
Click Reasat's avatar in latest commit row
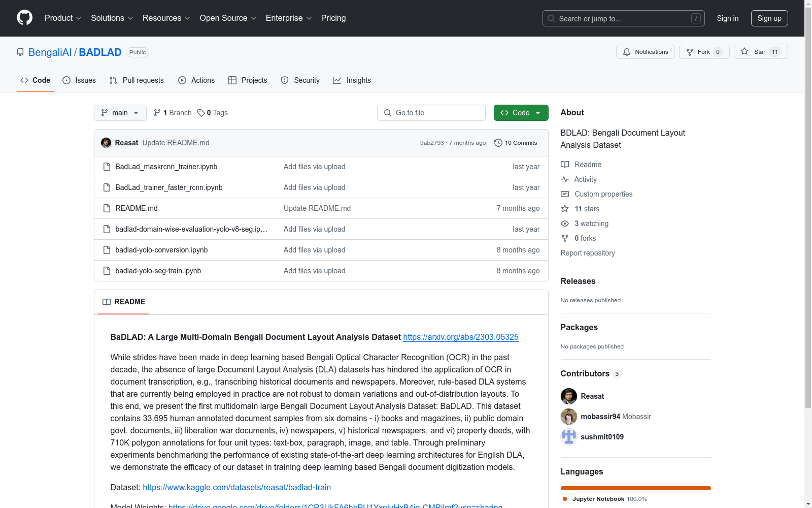(x=106, y=143)
